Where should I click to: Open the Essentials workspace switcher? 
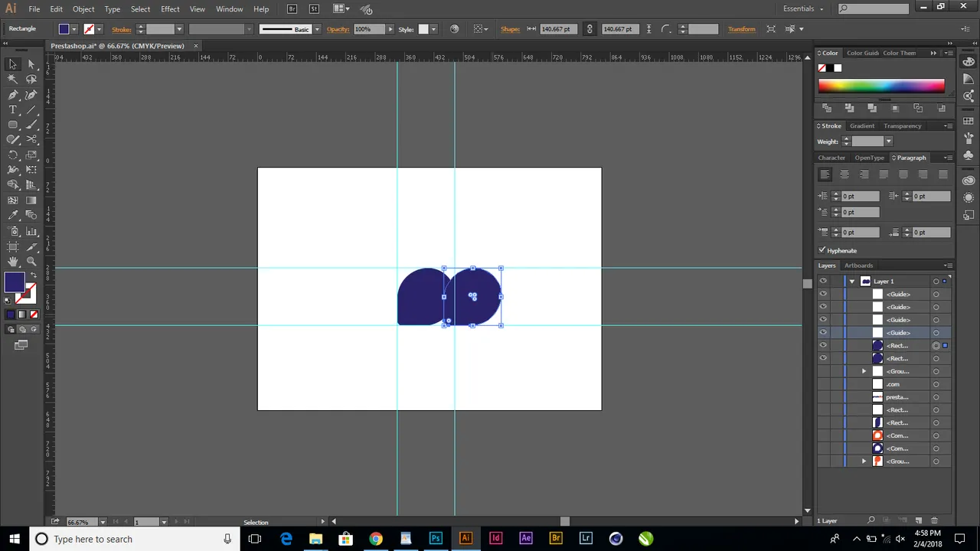click(803, 8)
